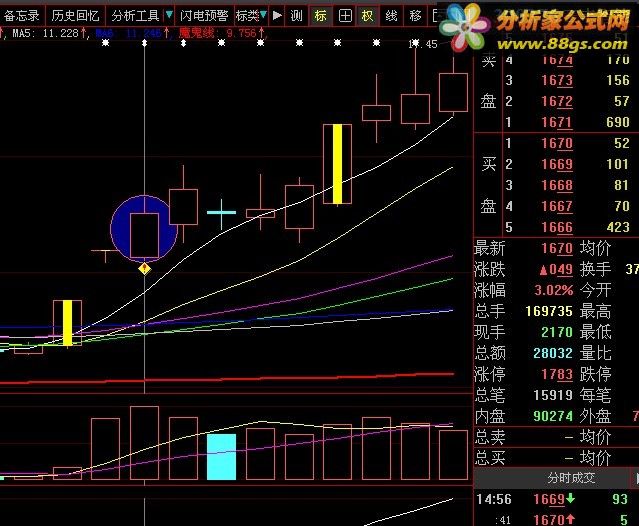The height and width of the screenshot is (526, 639).
Task: Click the 测 measure tool icon
Action: pyautogui.click(x=296, y=15)
